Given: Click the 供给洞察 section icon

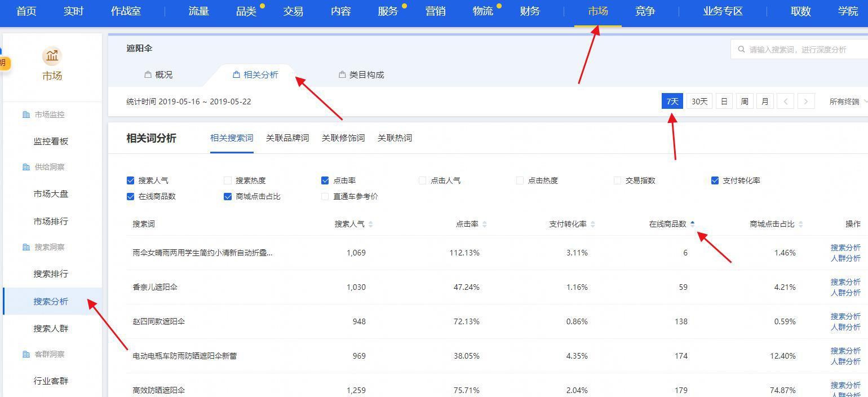Looking at the screenshot, I should (x=26, y=167).
